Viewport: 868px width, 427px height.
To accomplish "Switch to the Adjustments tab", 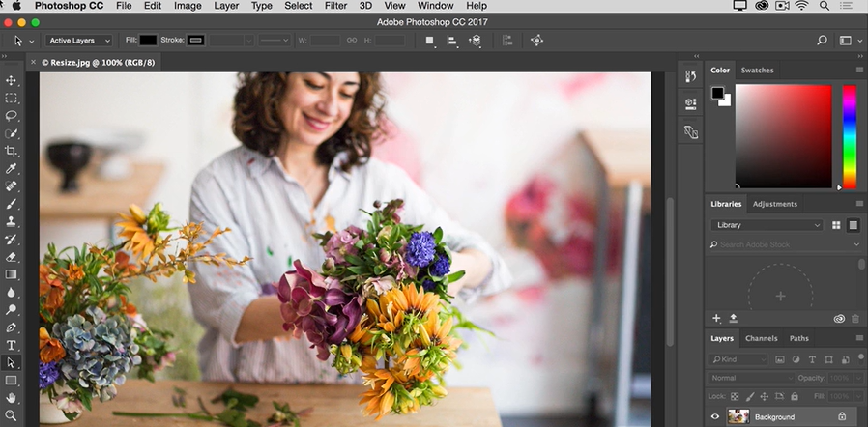I will 774,204.
